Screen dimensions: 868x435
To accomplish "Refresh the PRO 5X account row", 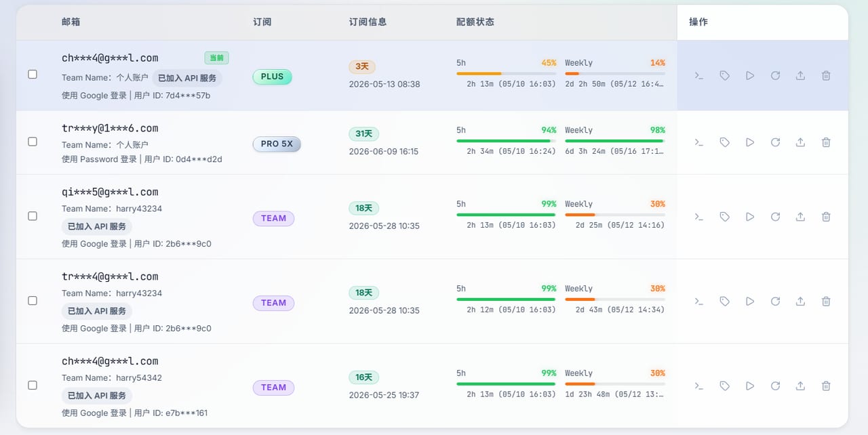I will (775, 142).
